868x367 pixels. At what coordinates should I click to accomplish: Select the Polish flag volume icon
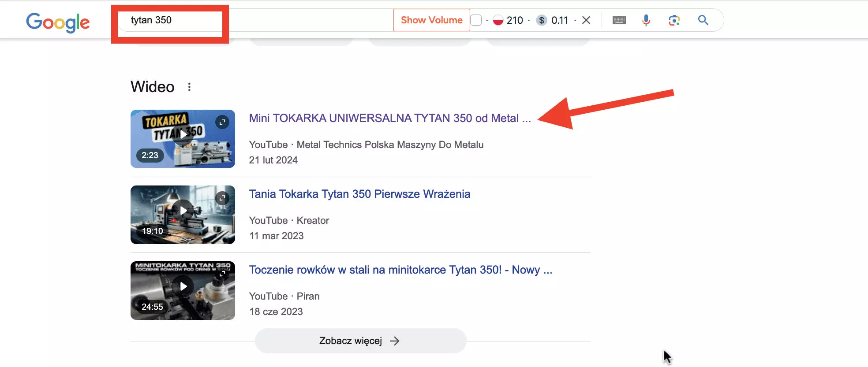498,20
